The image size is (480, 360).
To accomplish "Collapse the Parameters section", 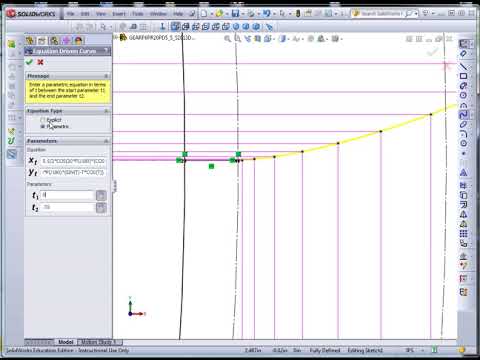I will (106, 141).
